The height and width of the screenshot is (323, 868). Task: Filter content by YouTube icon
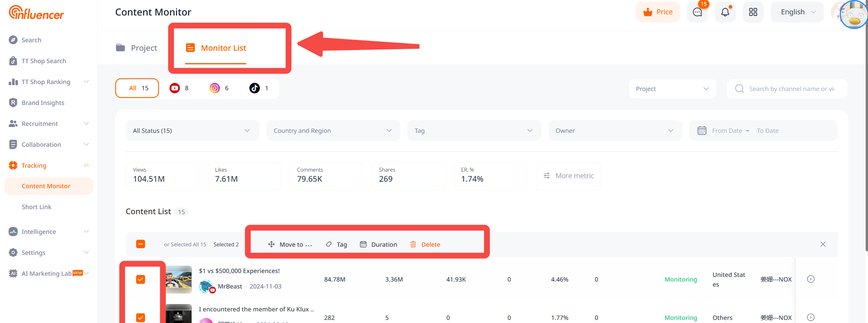pyautogui.click(x=175, y=88)
